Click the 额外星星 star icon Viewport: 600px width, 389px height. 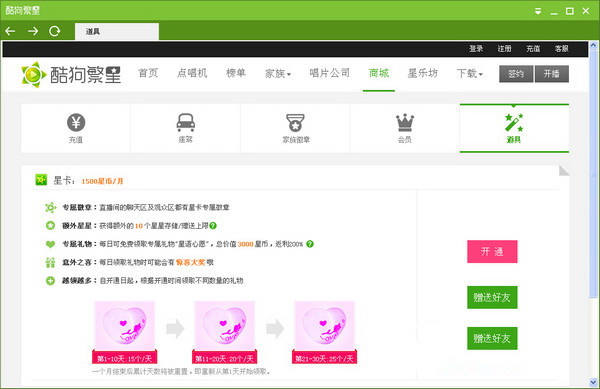pos(51,226)
